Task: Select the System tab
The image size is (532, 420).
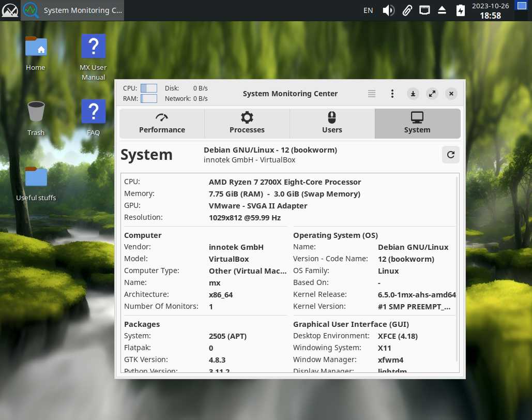Action: point(417,123)
